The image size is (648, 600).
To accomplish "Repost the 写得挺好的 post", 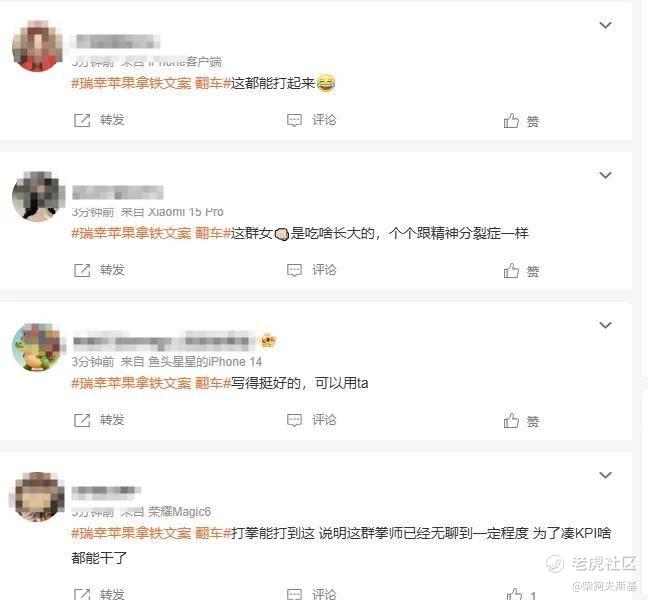I will coord(99,420).
